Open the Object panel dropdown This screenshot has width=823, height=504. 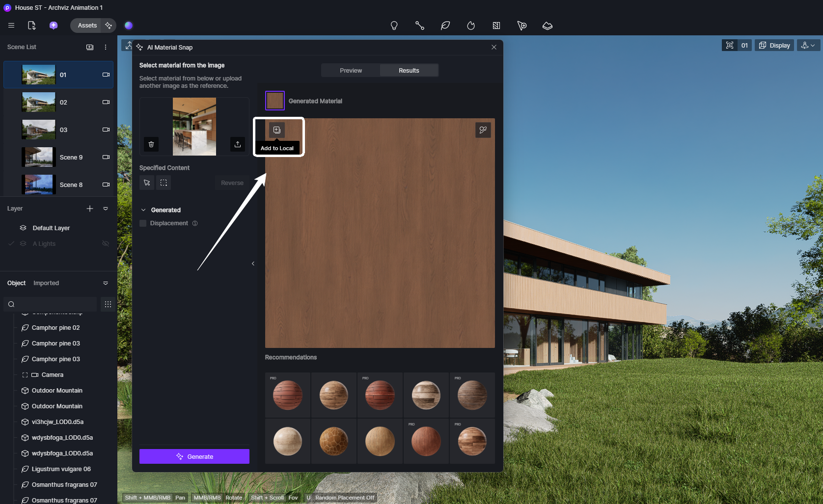click(106, 283)
